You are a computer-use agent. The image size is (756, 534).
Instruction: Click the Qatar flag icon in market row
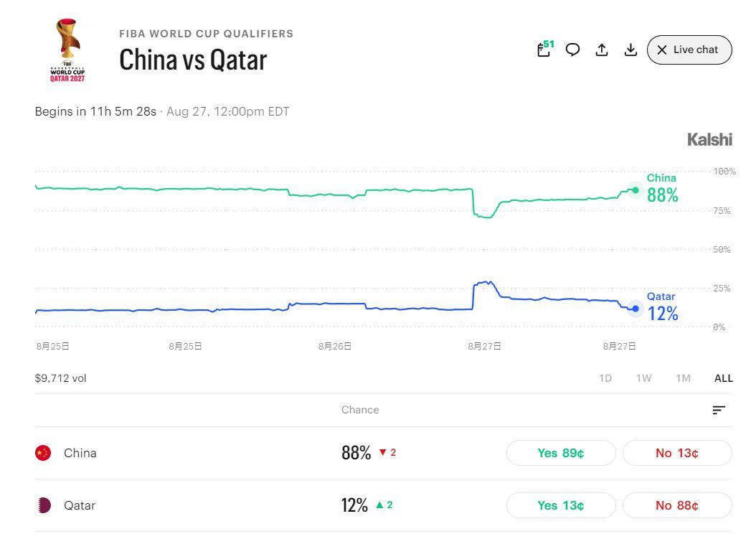coord(44,505)
